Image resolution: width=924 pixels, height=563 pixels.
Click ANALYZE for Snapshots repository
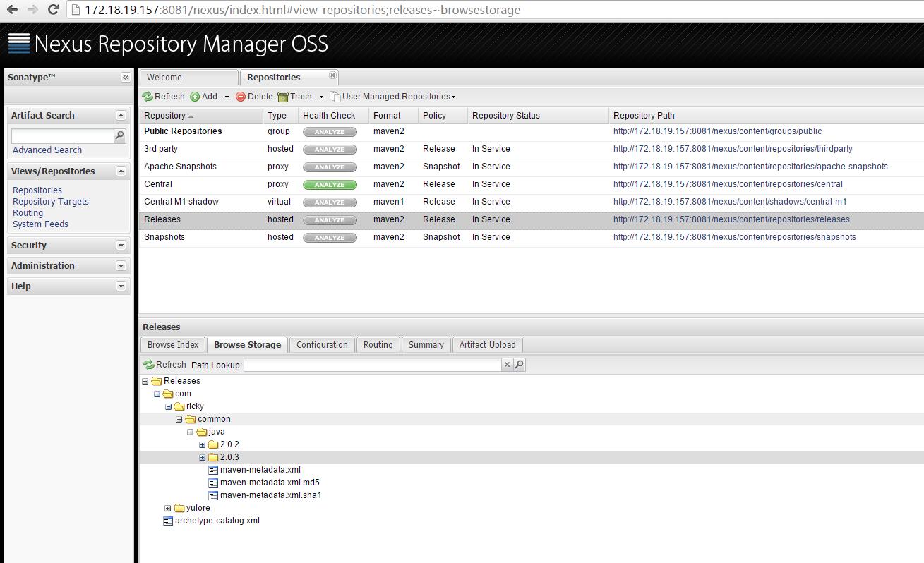(x=330, y=238)
